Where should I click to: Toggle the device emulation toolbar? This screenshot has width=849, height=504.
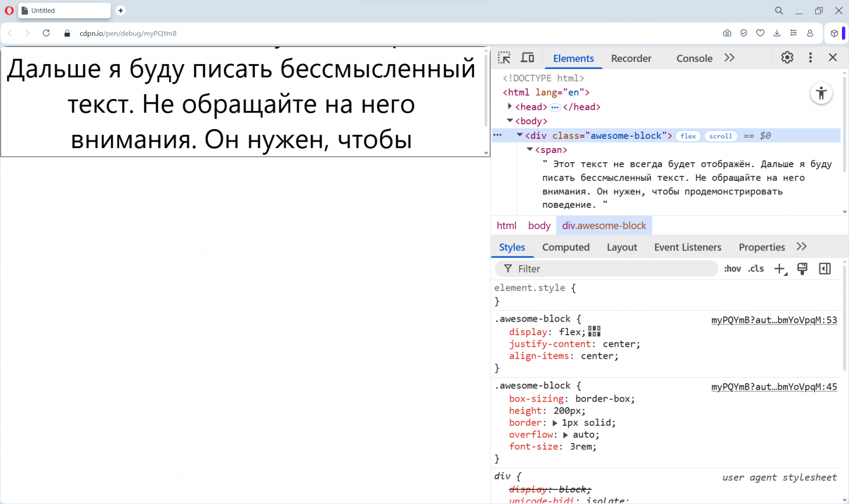coord(527,57)
